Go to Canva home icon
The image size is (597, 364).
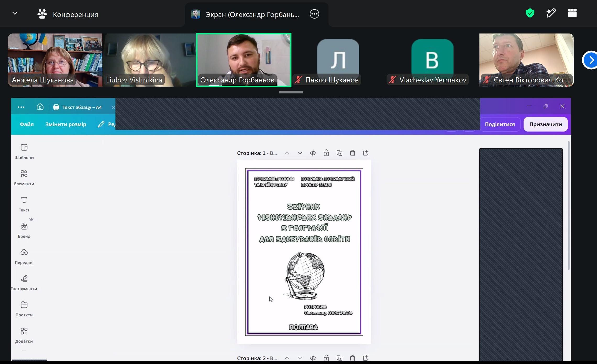click(x=40, y=107)
